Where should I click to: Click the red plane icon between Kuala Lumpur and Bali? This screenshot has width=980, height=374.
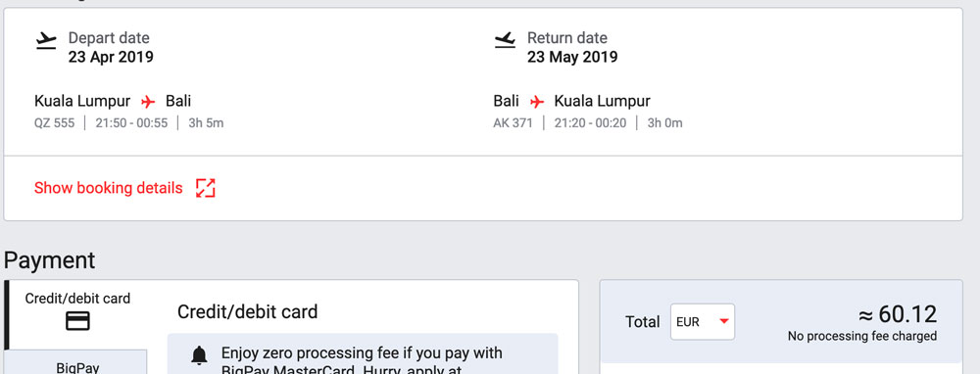click(x=148, y=101)
